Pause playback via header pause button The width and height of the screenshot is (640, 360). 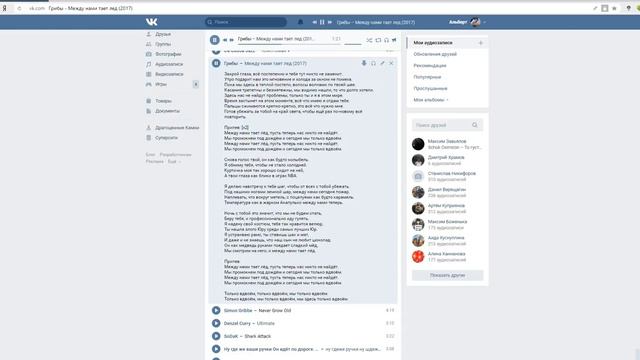pyautogui.click(x=322, y=22)
